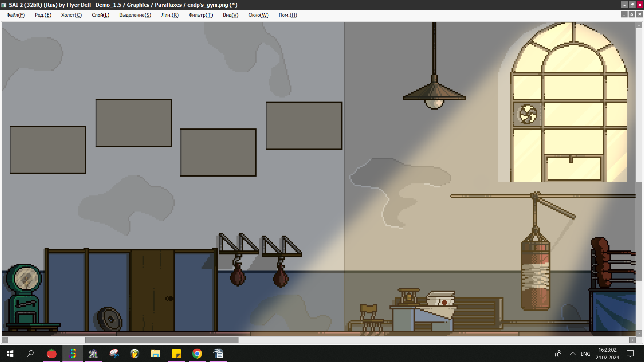Click the vertical scrollbar down arrow
Viewport: 644px width, 362px height.
click(x=639, y=333)
